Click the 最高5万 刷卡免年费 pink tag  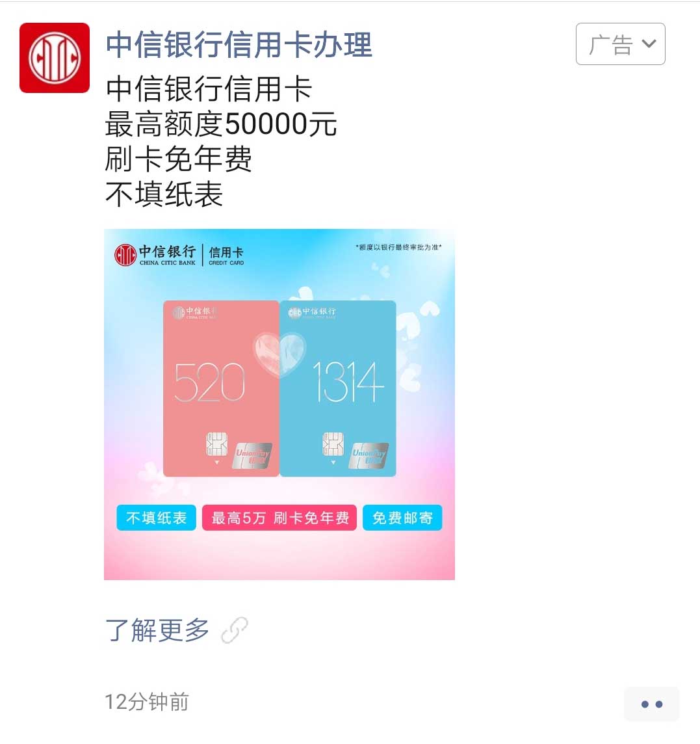[x=279, y=518]
